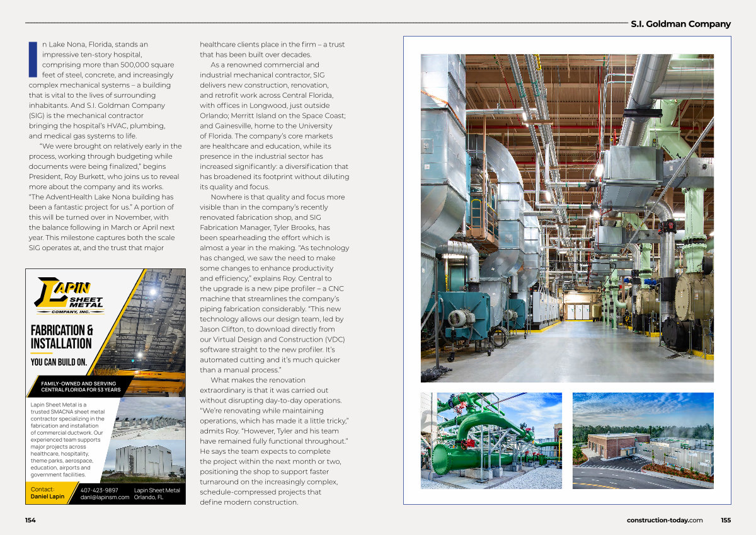This screenshot has height=535, width=756.
Task: Click the Fabrication & Installation ad headline
Action: point(62,337)
